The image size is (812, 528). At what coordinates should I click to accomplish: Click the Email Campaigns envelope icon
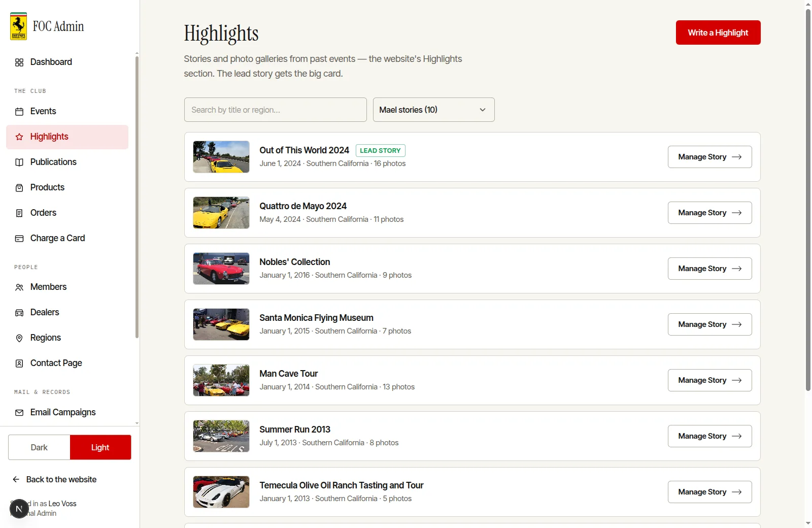19,413
